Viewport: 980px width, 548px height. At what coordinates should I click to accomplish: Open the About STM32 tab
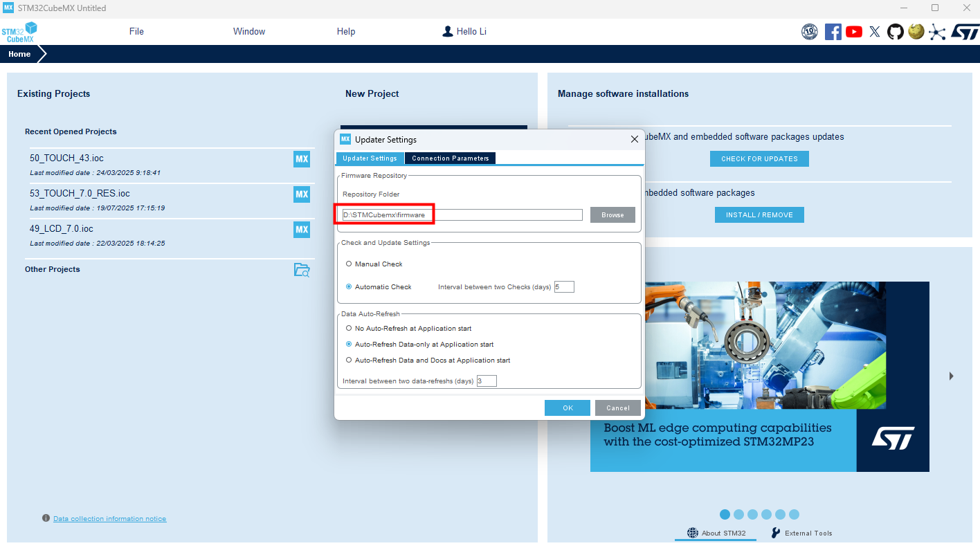click(x=716, y=533)
